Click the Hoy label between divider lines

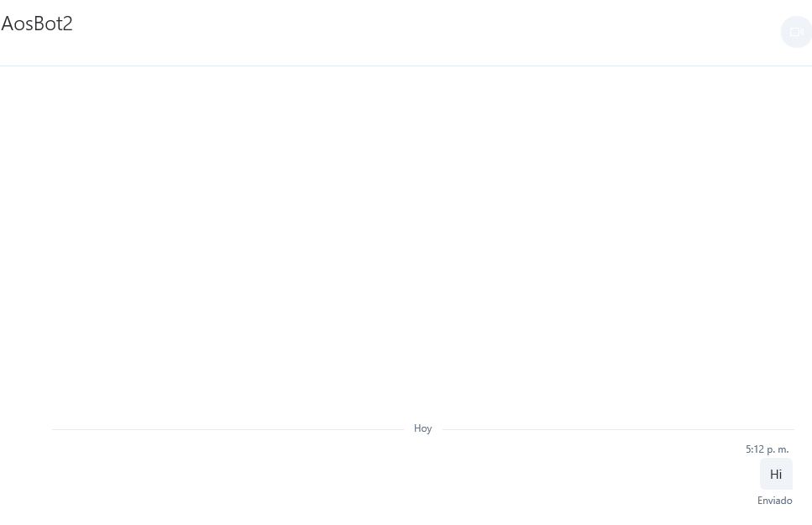pos(422,428)
